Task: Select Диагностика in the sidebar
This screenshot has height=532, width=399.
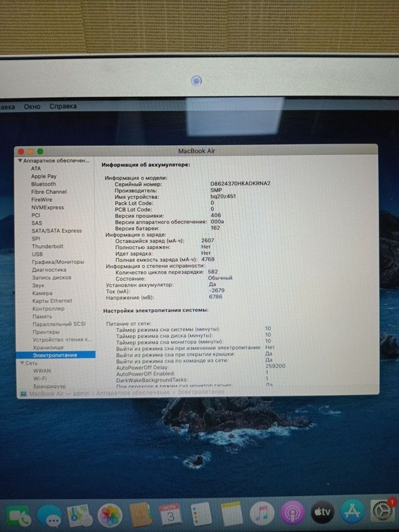Action: point(49,270)
